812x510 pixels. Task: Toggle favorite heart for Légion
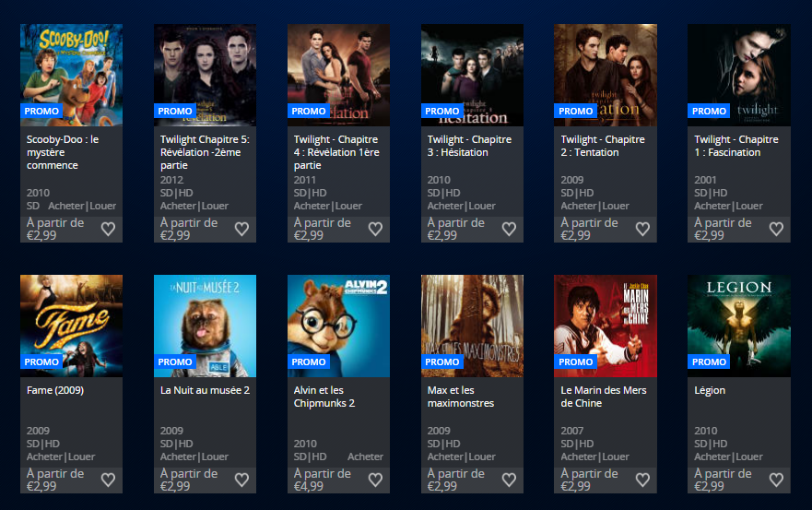pyautogui.click(x=776, y=480)
